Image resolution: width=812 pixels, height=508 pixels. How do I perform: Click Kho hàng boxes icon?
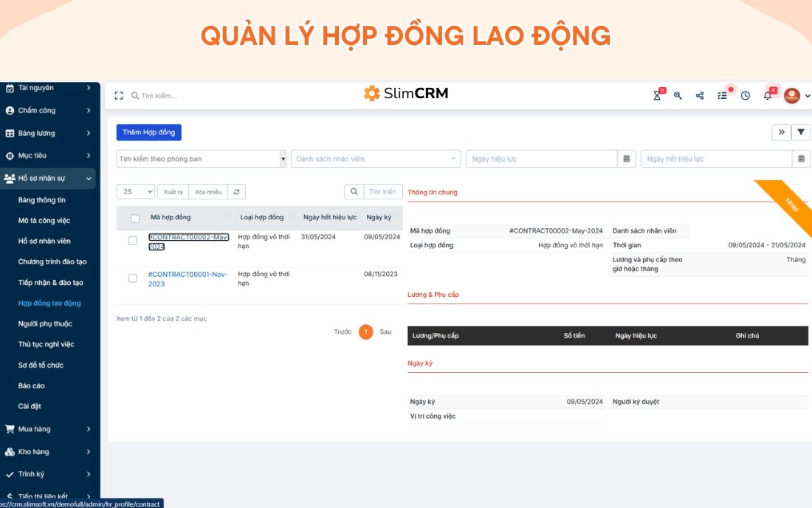click(x=10, y=452)
